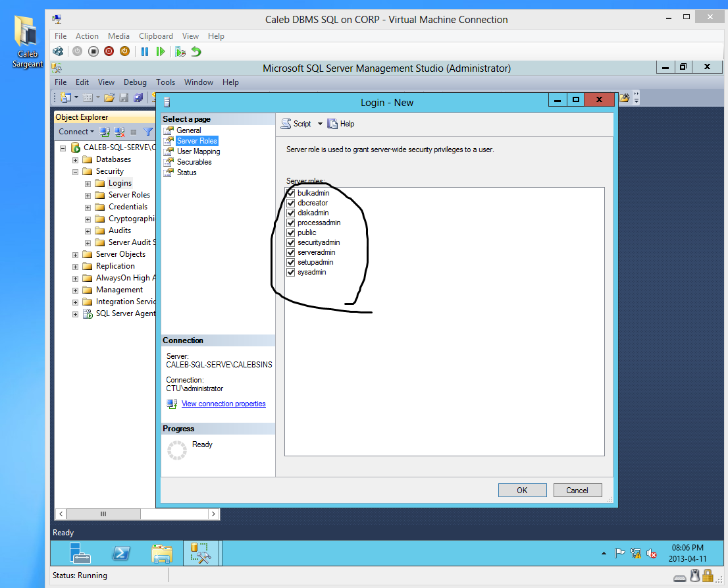The height and width of the screenshot is (588, 728).
Task: Uncheck the dbcreator server role
Action: (x=291, y=203)
